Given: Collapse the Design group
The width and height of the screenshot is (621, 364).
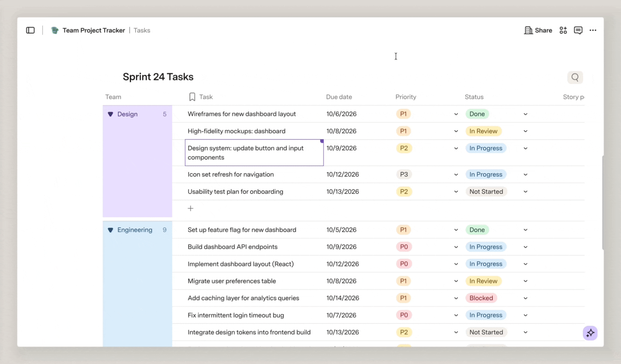Looking at the screenshot, I should click(x=110, y=114).
